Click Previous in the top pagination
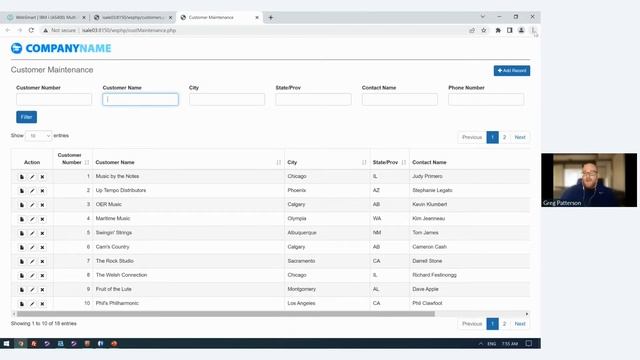 (472, 137)
